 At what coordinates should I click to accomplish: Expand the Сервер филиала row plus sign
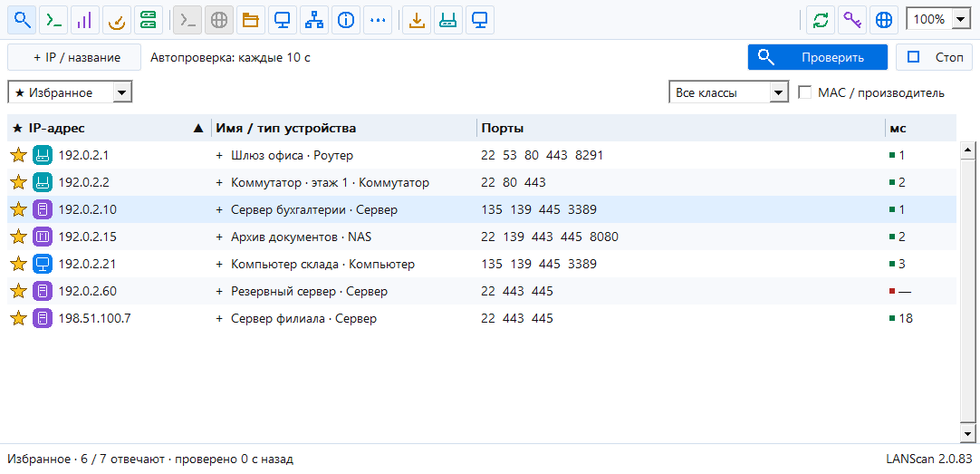click(219, 319)
